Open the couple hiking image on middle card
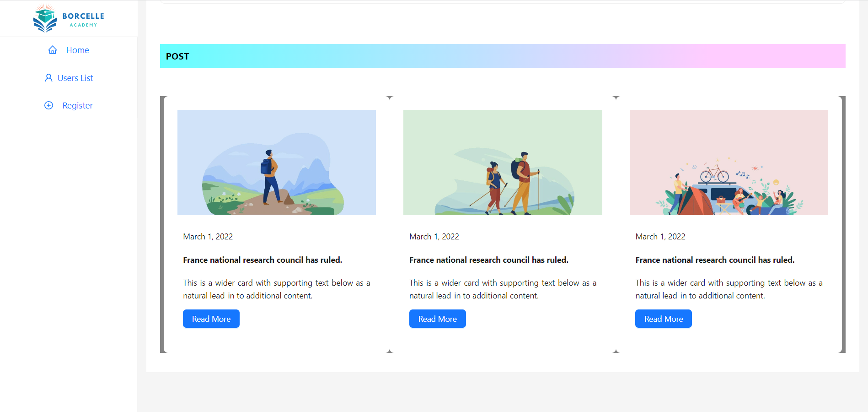868x412 pixels. [x=503, y=163]
